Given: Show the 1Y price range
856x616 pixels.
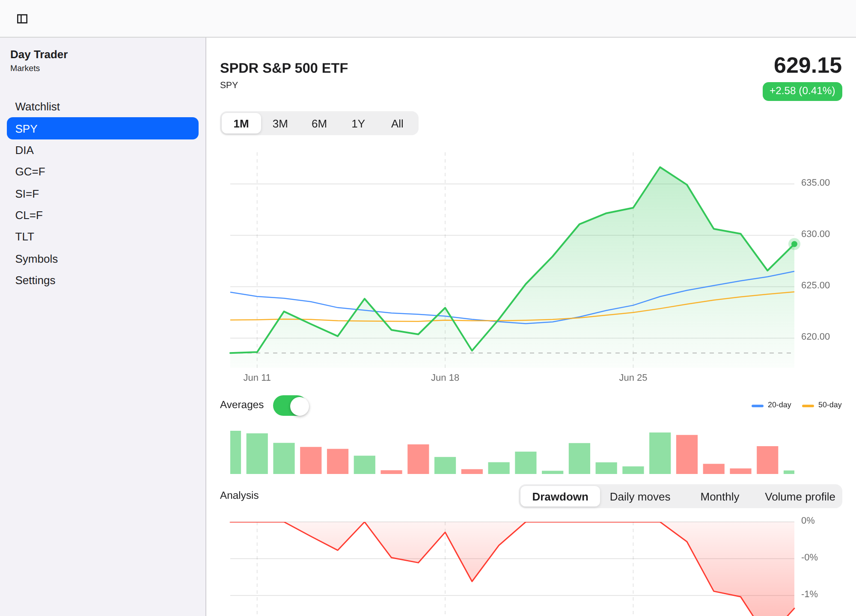Looking at the screenshot, I should (x=358, y=124).
